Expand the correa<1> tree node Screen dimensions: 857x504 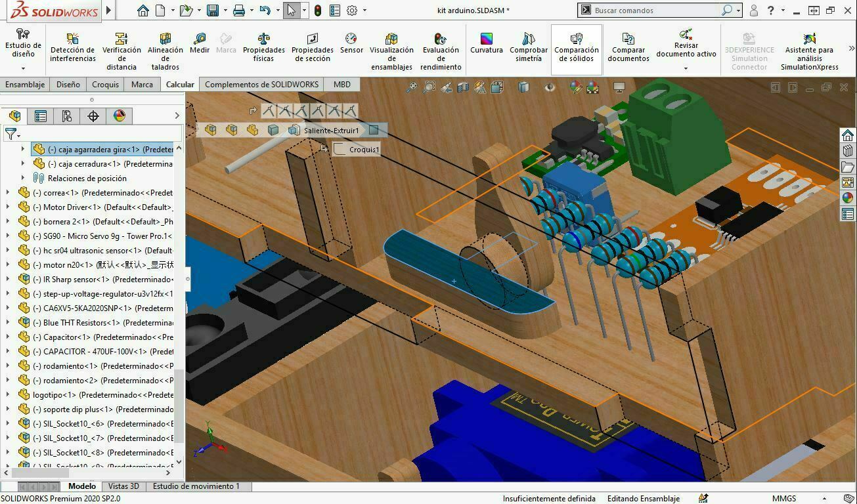(8, 193)
